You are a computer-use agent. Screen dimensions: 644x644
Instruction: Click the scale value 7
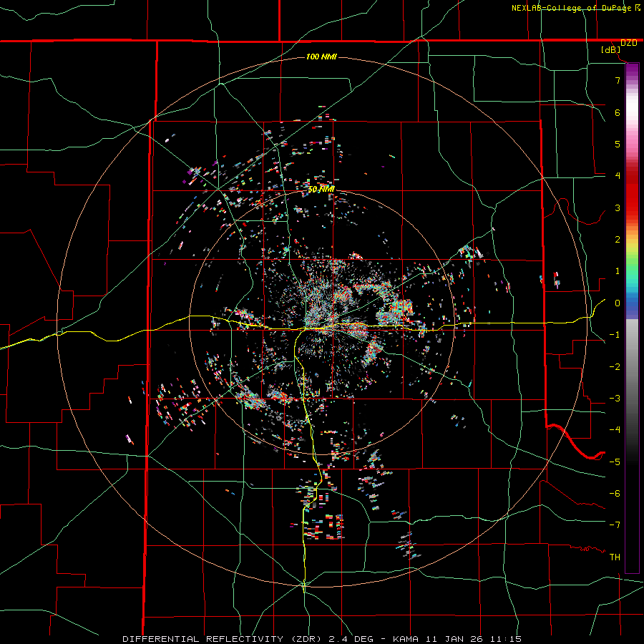click(618, 80)
